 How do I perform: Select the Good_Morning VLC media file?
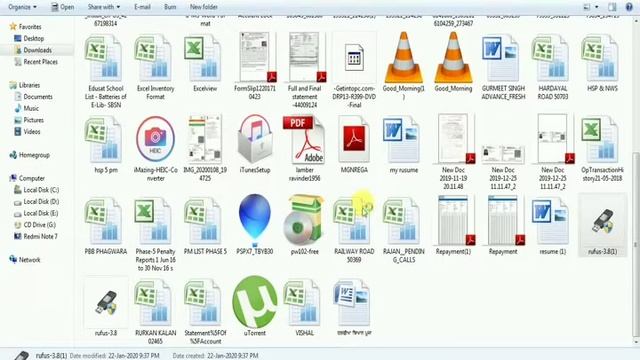[453, 63]
